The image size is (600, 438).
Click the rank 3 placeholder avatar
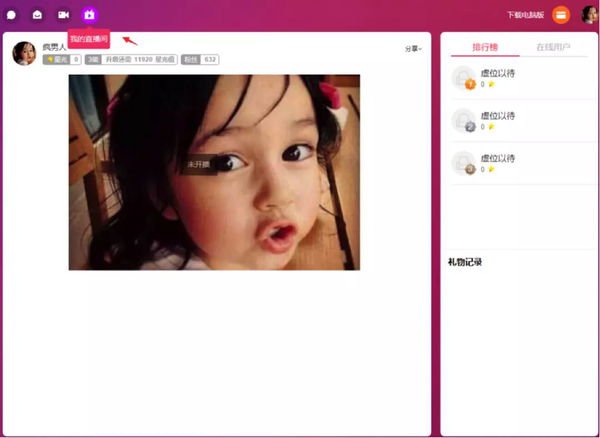[463, 163]
